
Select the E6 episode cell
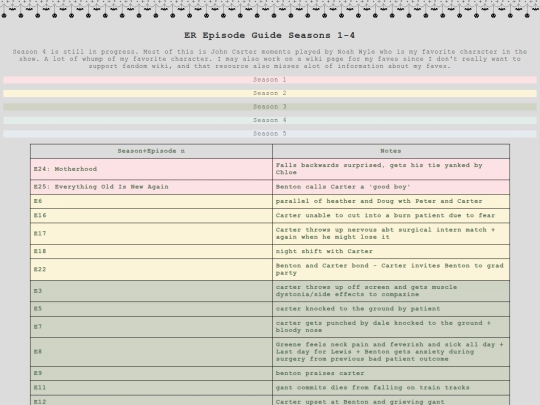151,201
